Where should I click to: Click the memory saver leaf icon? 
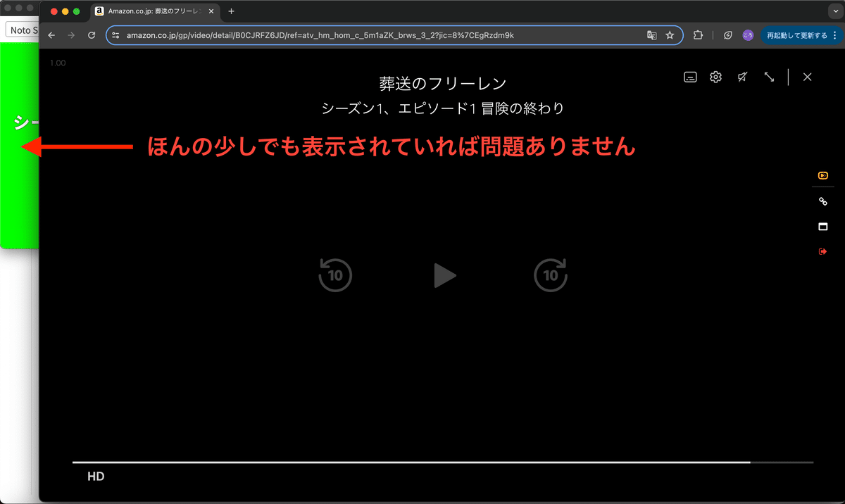729,35
